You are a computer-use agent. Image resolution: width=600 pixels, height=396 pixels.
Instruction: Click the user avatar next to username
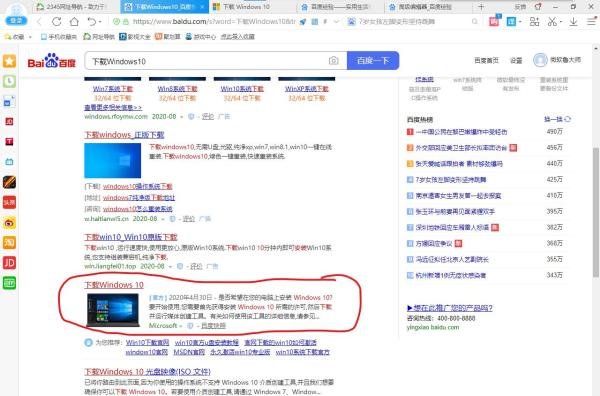540,60
